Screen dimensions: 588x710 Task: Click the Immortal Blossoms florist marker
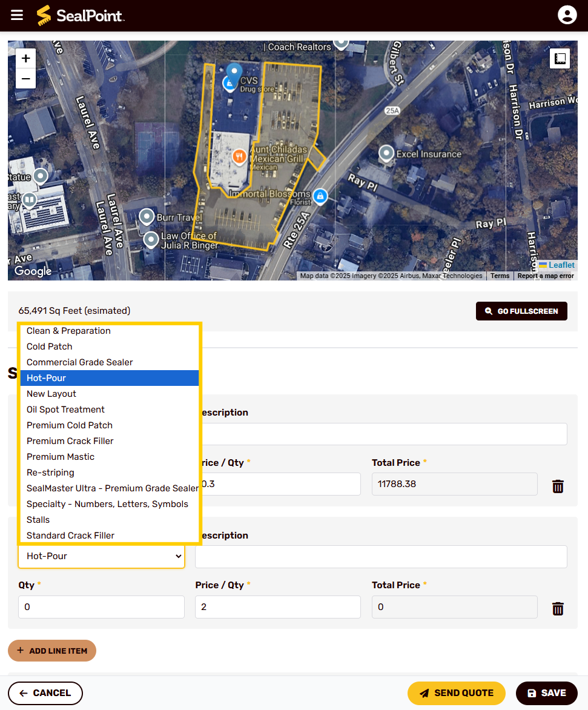(320, 196)
